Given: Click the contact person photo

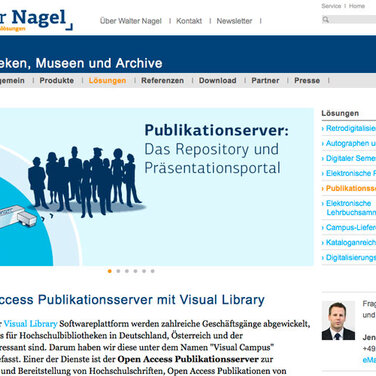Looking at the screenshot, I should click(x=338, y=320).
